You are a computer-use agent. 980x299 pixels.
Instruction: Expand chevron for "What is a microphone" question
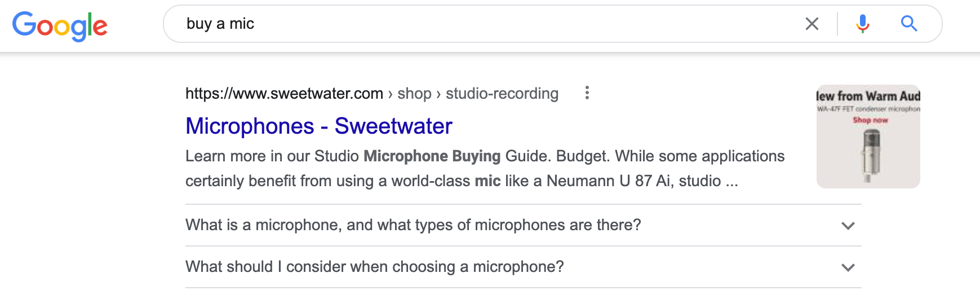click(848, 226)
